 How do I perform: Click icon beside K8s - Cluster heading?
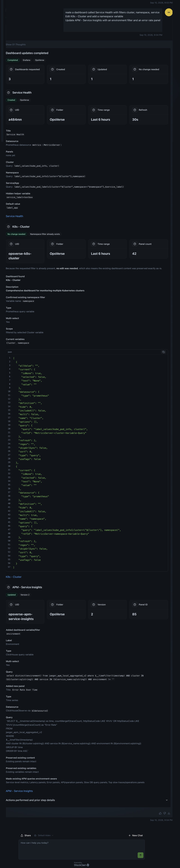tap(8, 227)
